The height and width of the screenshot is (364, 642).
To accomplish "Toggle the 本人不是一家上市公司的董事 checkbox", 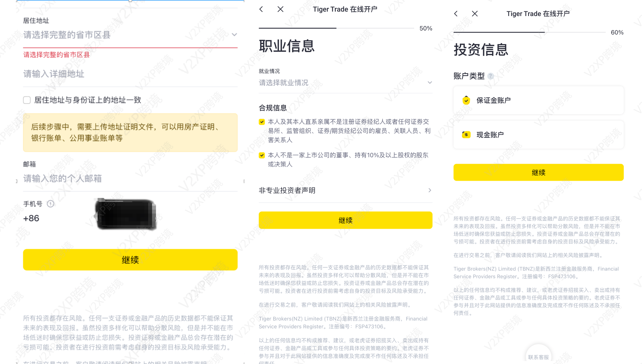I will (x=262, y=155).
